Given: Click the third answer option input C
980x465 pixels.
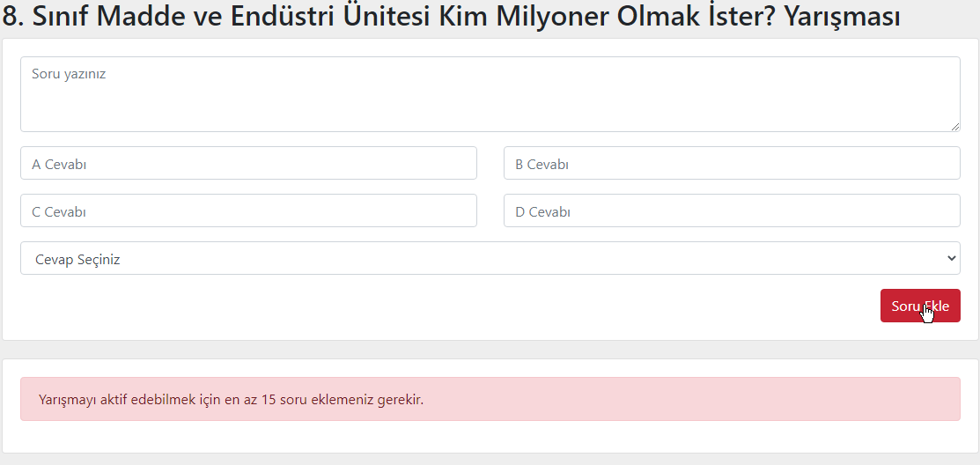Looking at the screenshot, I should pyautogui.click(x=249, y=210).
